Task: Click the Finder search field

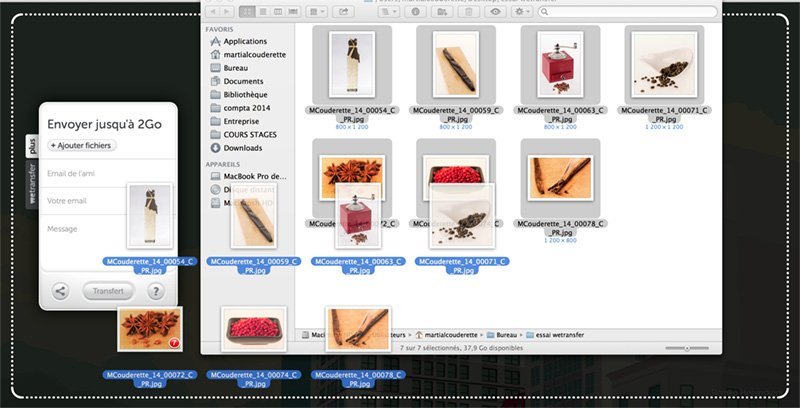Action: 628,11
